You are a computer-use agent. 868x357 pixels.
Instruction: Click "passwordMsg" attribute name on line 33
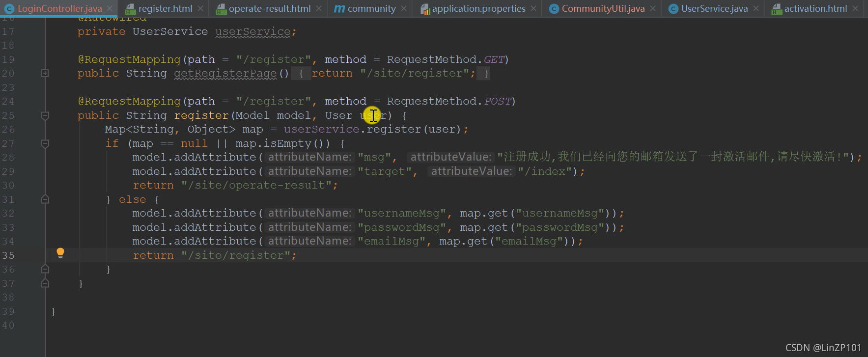(x=401, y=227)
